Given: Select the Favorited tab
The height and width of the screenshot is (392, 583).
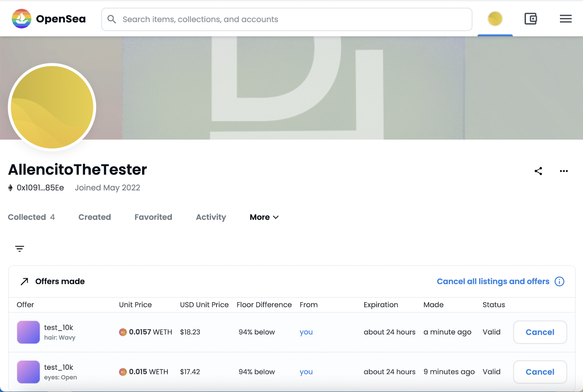Looking at the screenshot, I should tap(153, 217).
